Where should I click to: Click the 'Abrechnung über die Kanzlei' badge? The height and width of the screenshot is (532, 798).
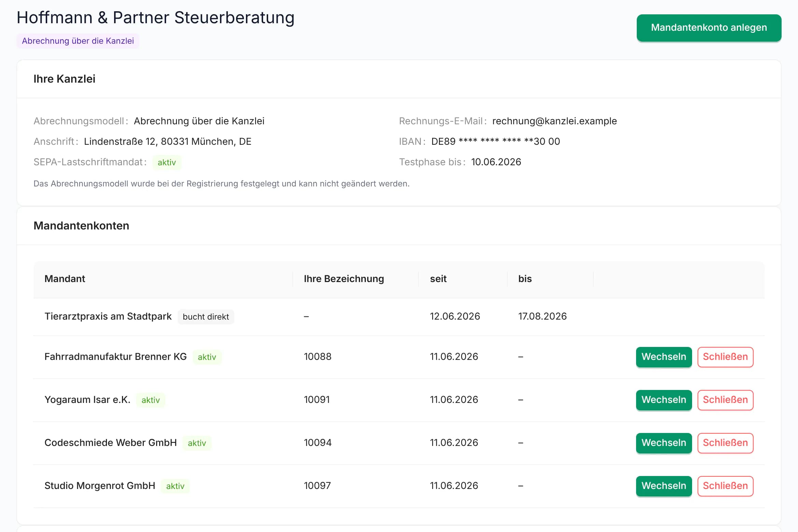(78, 41)
